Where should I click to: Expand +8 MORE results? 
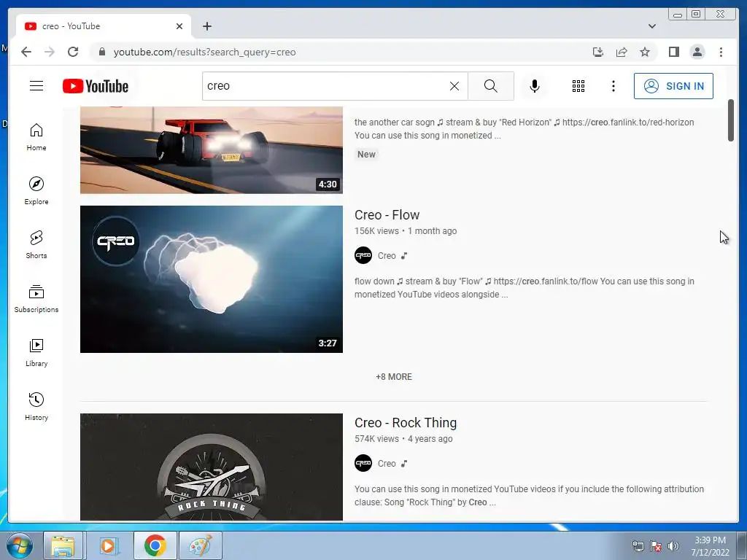pos(393,377)
